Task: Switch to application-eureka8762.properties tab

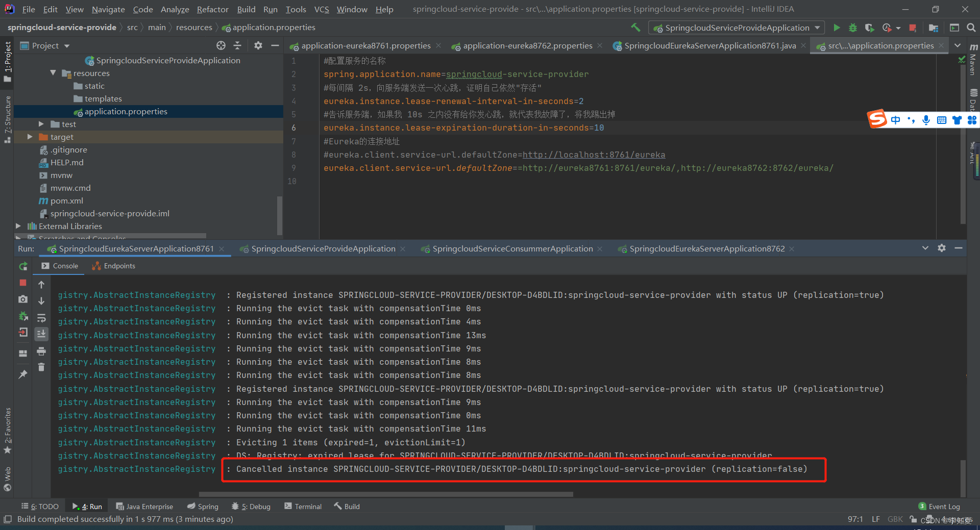Action: pos(527,45)
